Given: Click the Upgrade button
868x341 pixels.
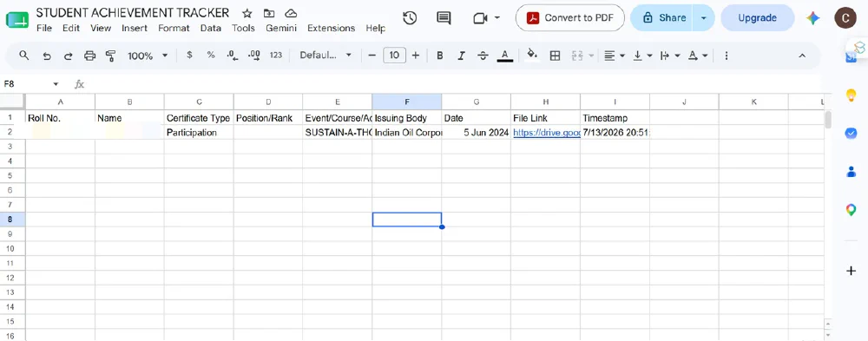Looking at the screenshot, I should pos(757,17).
